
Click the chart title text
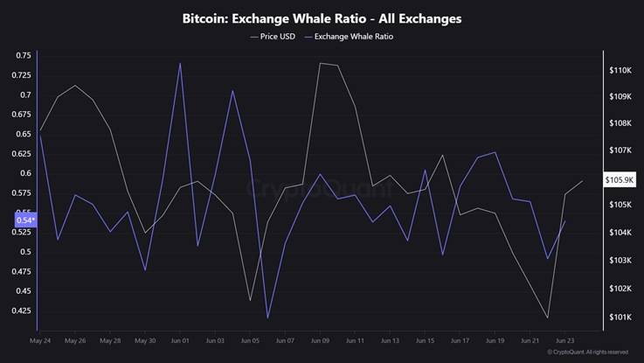click(322, 17)
